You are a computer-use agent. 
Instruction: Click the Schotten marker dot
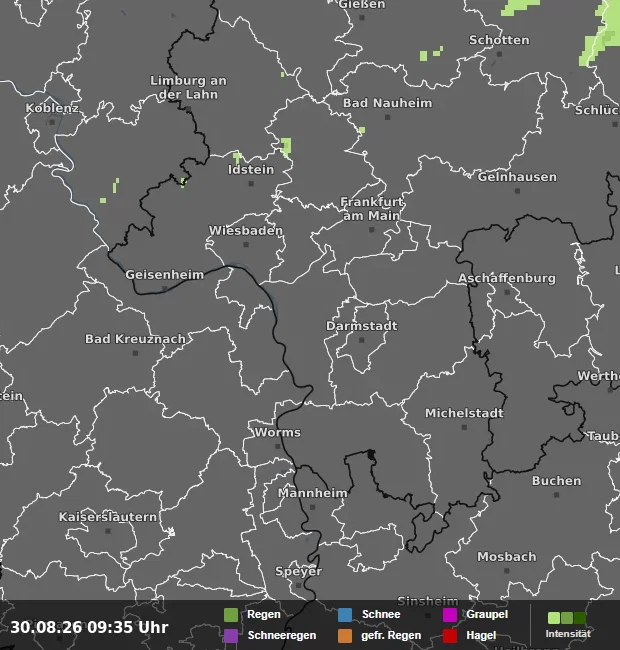pyautogui.click(x=499, y=54)
